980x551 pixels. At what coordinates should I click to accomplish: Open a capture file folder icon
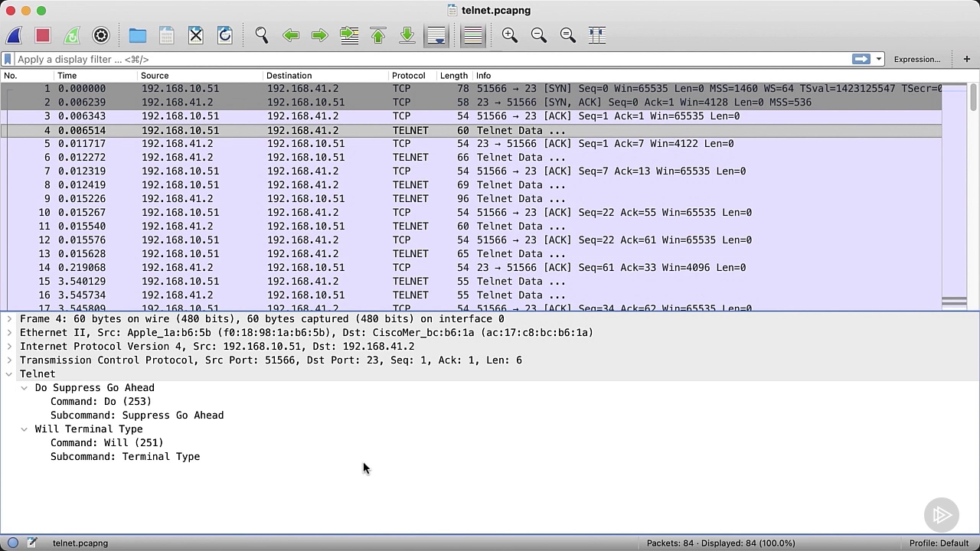[x=138, y=35]
